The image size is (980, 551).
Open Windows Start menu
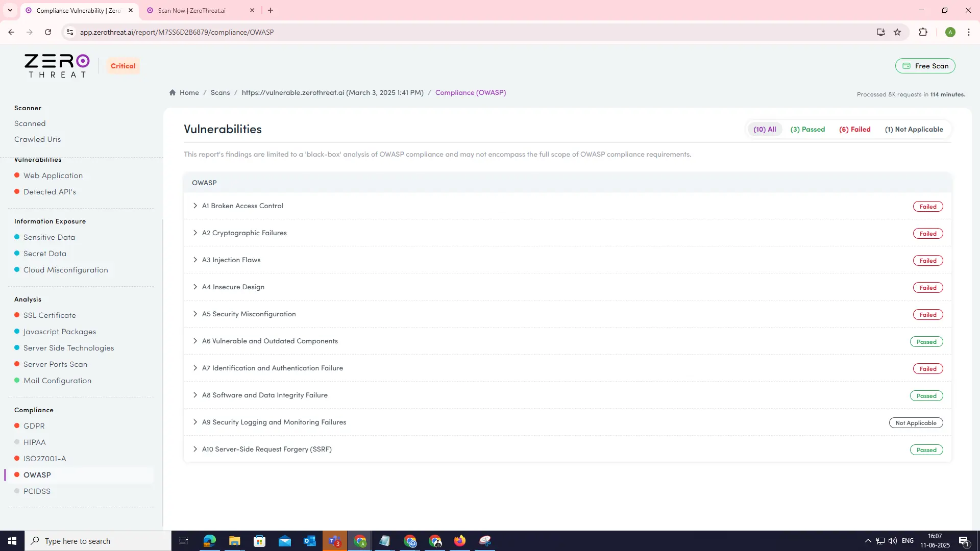pos(12,541)
